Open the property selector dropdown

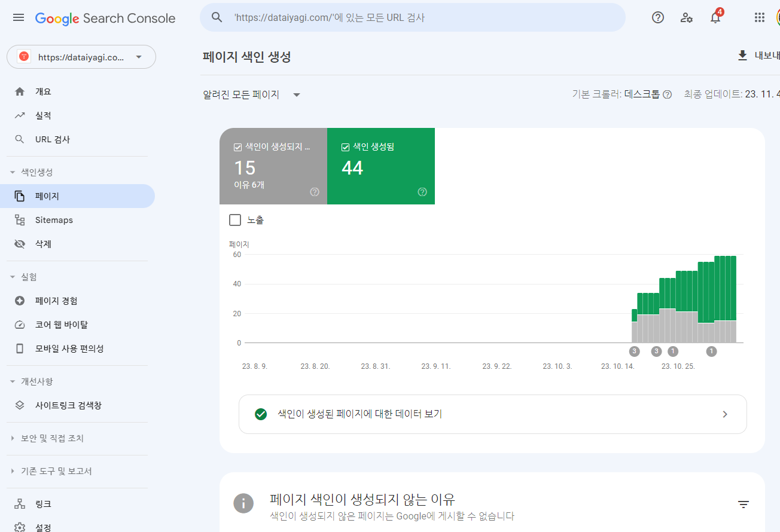point(81,57)
